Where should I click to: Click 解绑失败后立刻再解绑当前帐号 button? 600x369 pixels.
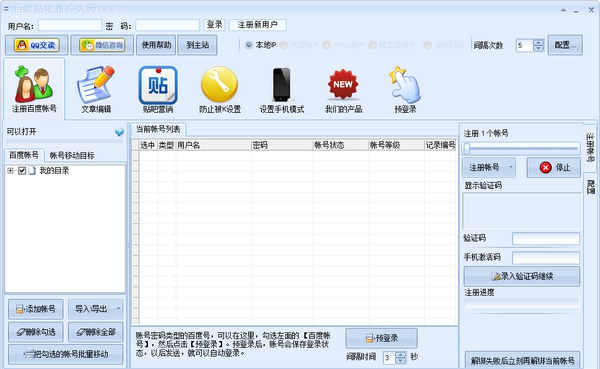523,360
